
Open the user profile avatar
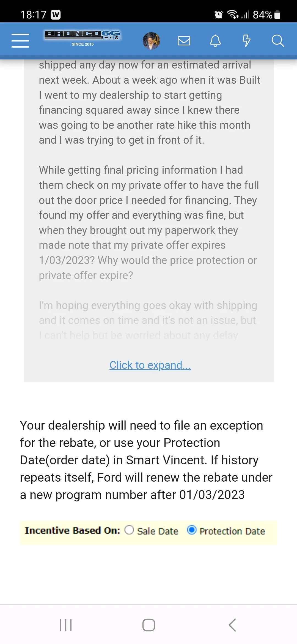tap(151, 41)
